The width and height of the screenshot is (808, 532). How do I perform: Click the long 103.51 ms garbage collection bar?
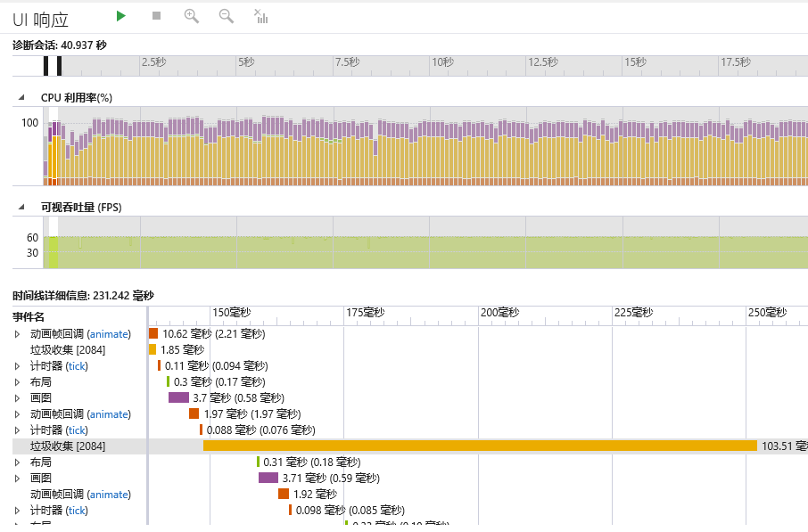480,446
